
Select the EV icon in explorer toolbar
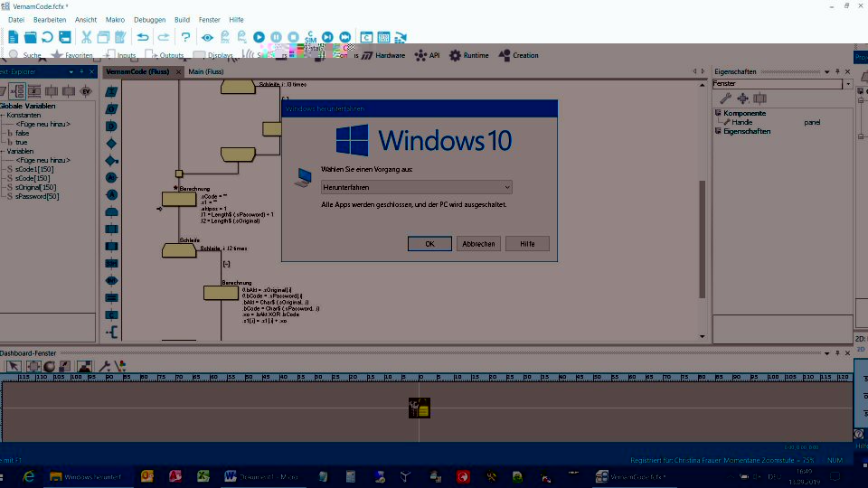86,91
